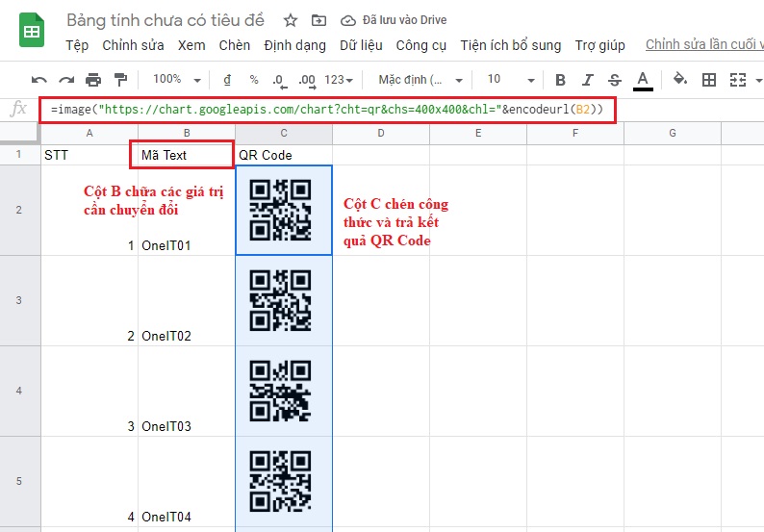Click the document title text
The image size is (764, 532).
(x=169, y=20)
